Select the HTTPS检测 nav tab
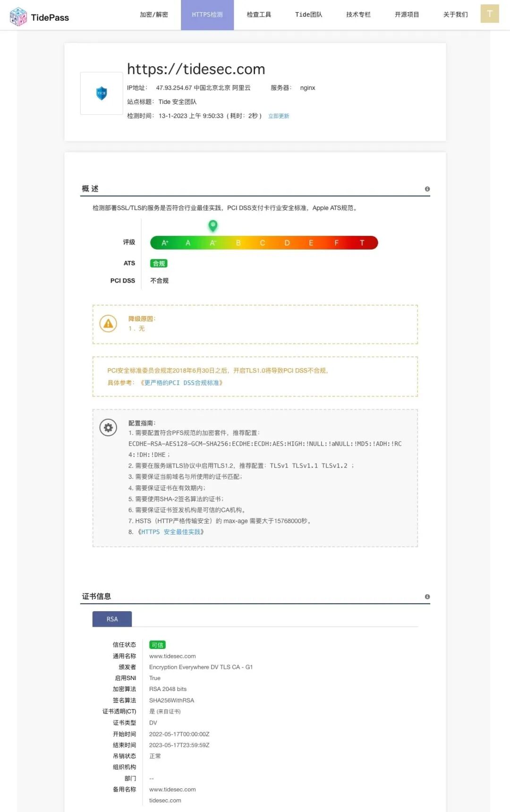This screenshot has width=510, height=812. (207, 15)
